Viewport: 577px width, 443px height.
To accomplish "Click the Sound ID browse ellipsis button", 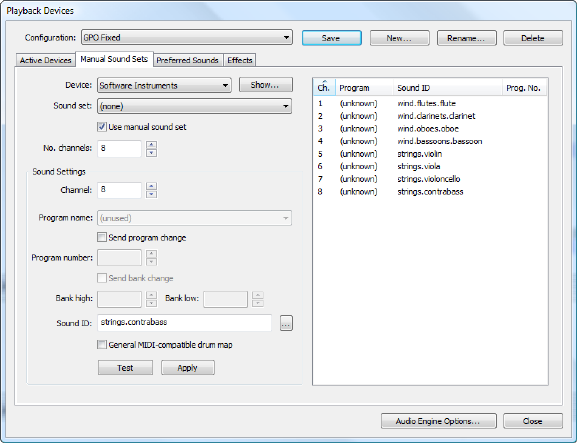I will (286, 323).
